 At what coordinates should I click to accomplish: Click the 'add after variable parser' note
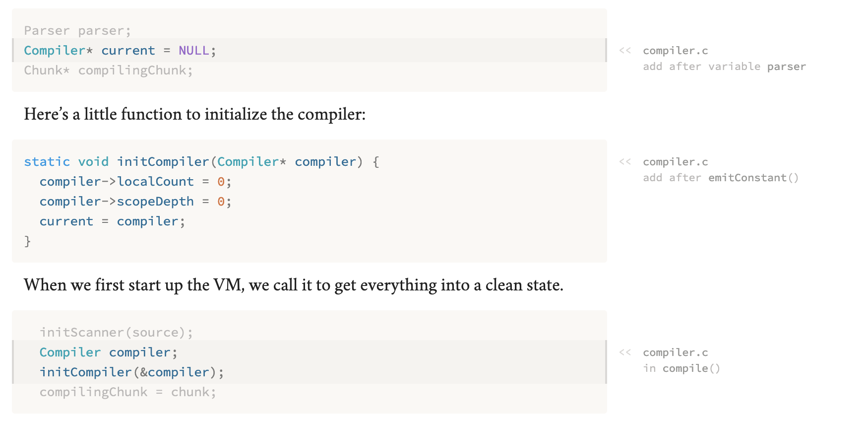[724, 67]
